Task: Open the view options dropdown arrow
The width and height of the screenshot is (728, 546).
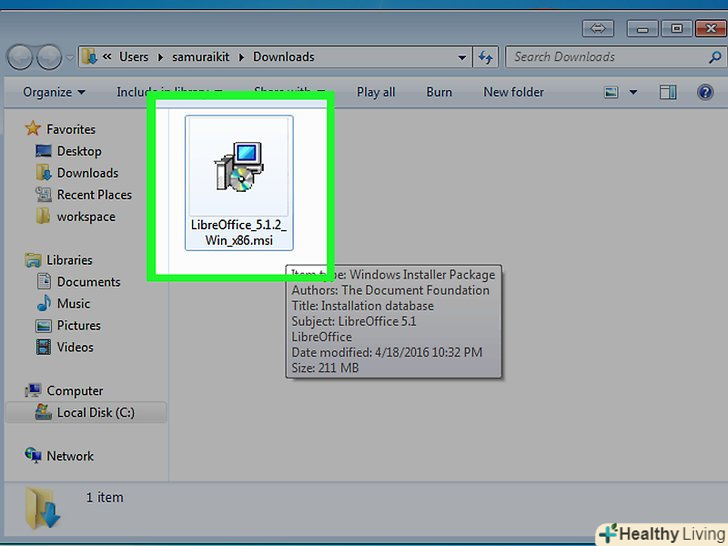Action: (x=633, y=92)
